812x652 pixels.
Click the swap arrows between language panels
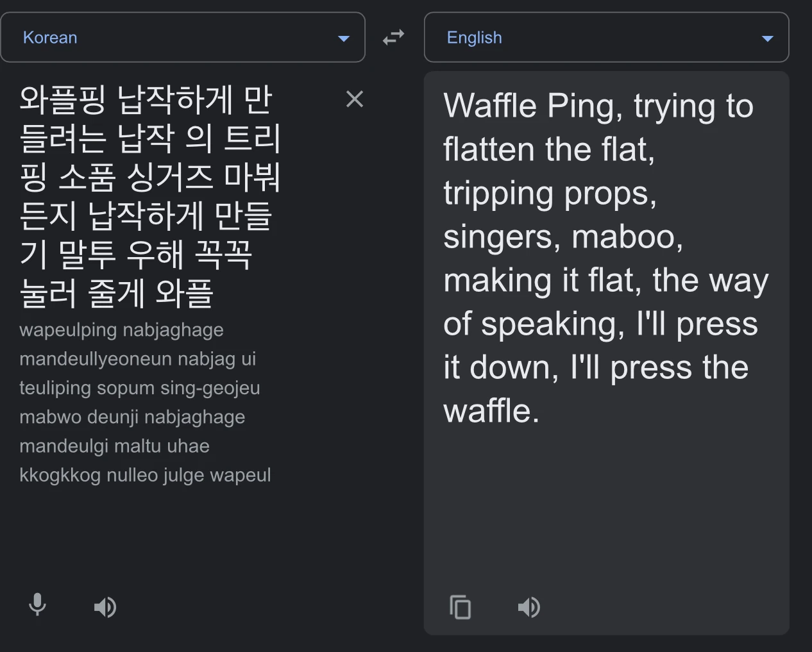393,37
